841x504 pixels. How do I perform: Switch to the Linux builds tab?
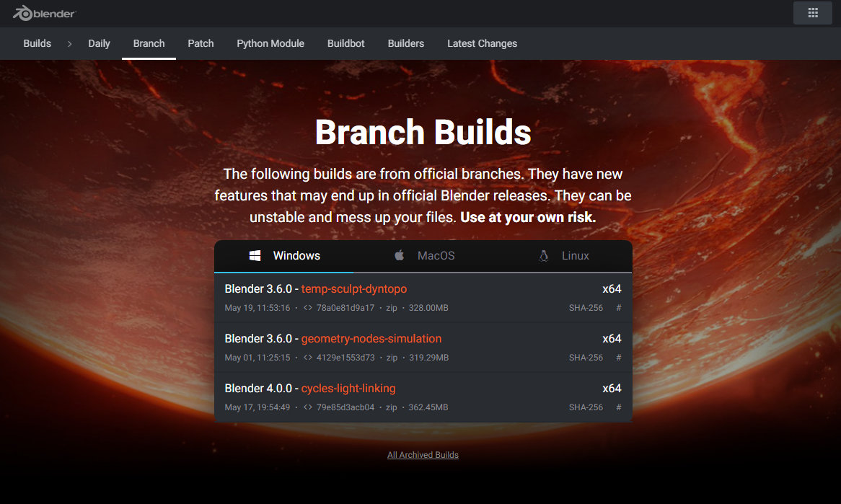(575, 256)
